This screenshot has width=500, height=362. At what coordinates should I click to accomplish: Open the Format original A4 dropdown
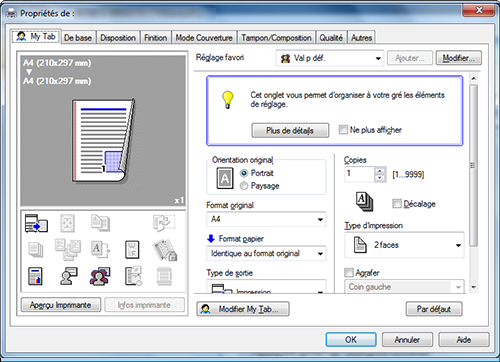tap(266, 219)
